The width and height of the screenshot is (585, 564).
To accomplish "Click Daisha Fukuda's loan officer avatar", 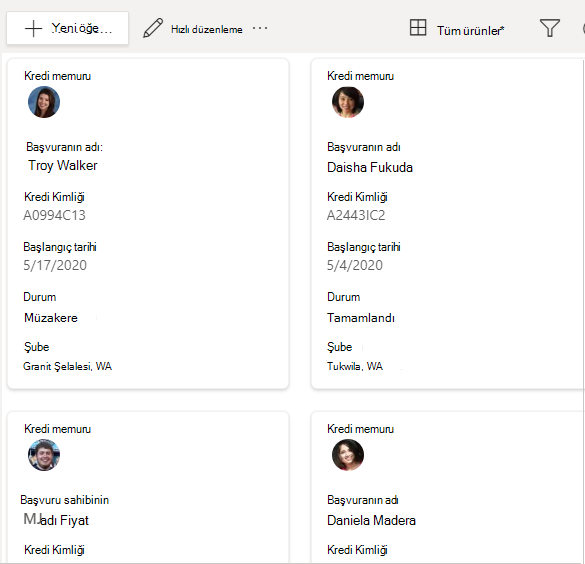I will click(x=348, y=102).
